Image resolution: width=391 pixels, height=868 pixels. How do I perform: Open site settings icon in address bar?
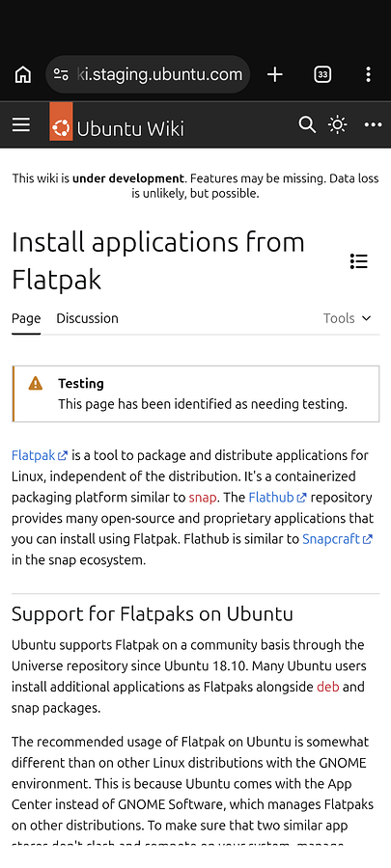61,74
